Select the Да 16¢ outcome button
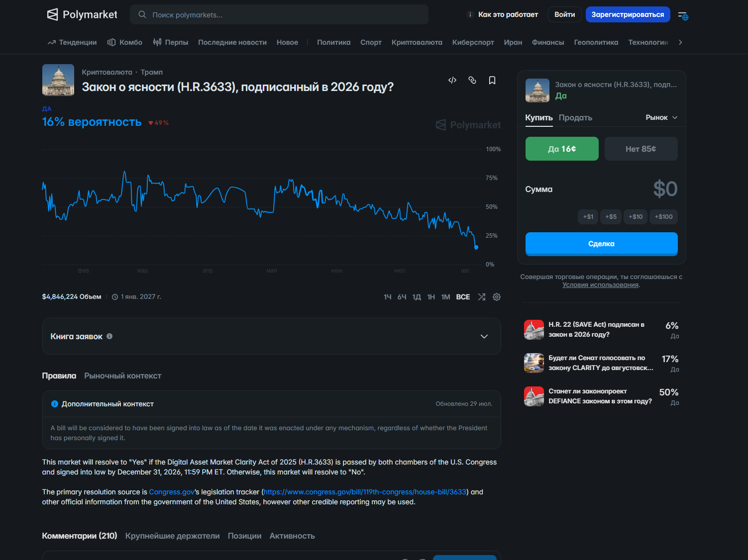Image resolution: width=748 pixels, height=560 pixels. (x=562, y=149)
